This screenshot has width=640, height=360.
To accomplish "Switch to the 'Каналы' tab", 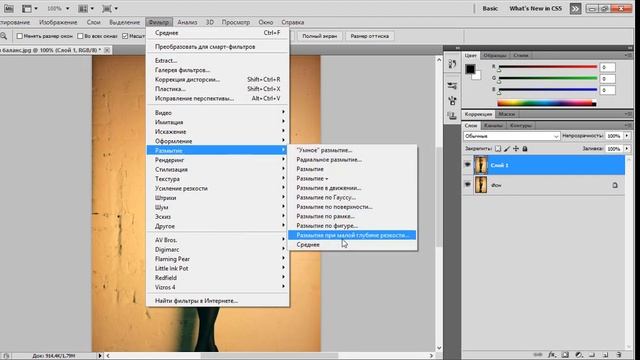I will click(x=493, y=125).
